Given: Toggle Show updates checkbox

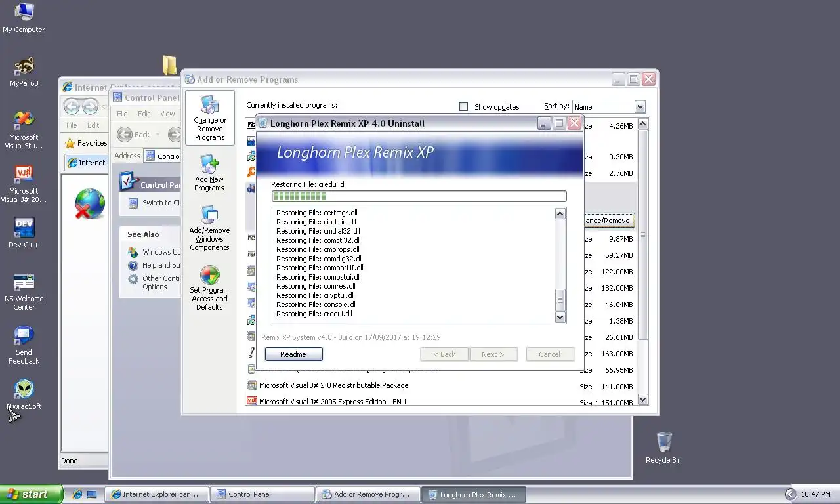Looking at the screenshot, I should [464, 106].
